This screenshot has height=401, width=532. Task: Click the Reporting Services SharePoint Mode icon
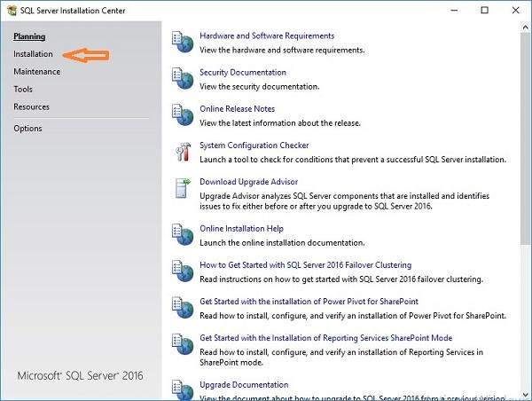pos(183,345)
